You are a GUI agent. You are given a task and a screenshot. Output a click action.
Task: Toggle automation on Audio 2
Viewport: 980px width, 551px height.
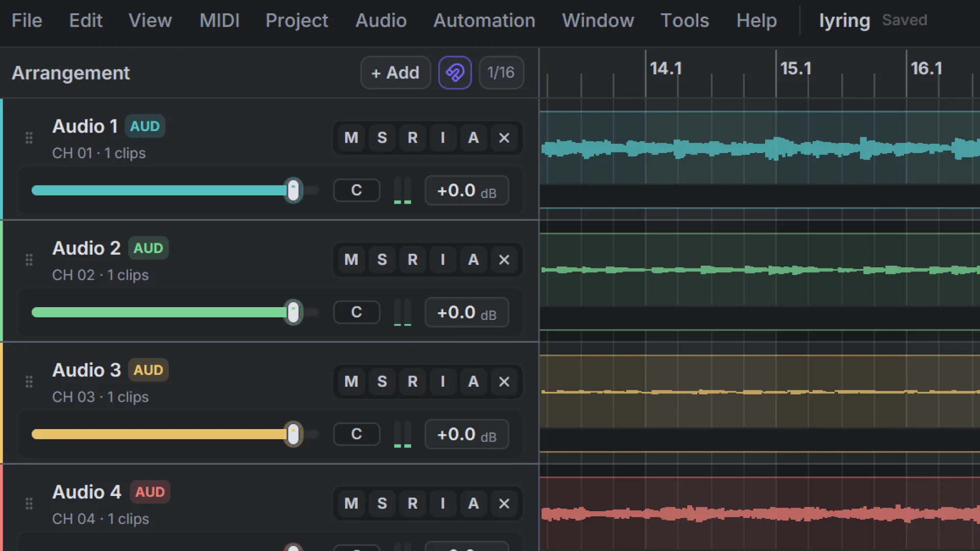(473, 260)
